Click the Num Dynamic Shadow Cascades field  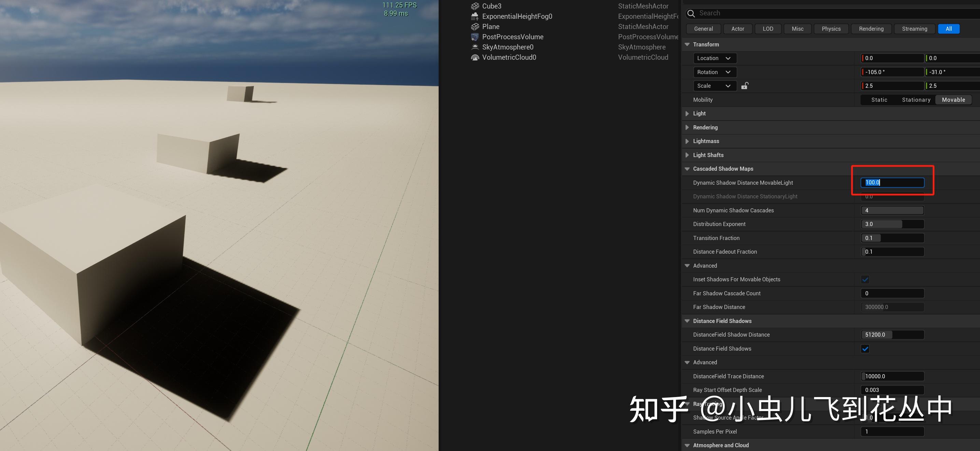(892, 210)
